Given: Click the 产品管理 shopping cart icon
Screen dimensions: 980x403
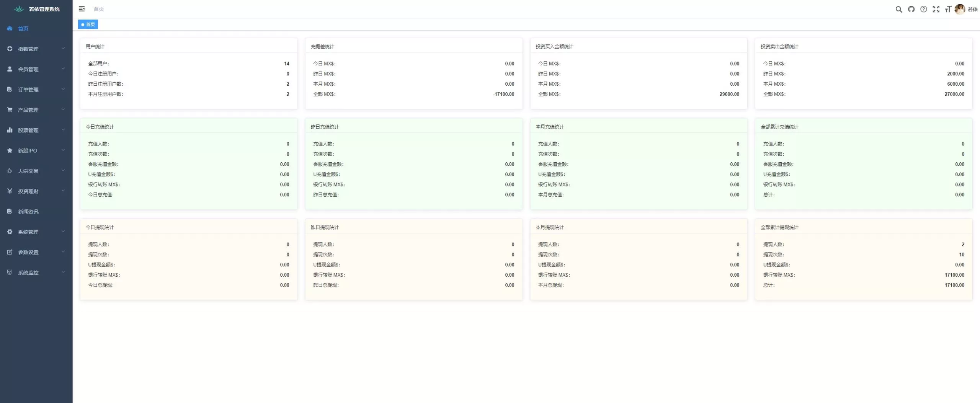Looking at the screenshot, I should coord(10,110).
